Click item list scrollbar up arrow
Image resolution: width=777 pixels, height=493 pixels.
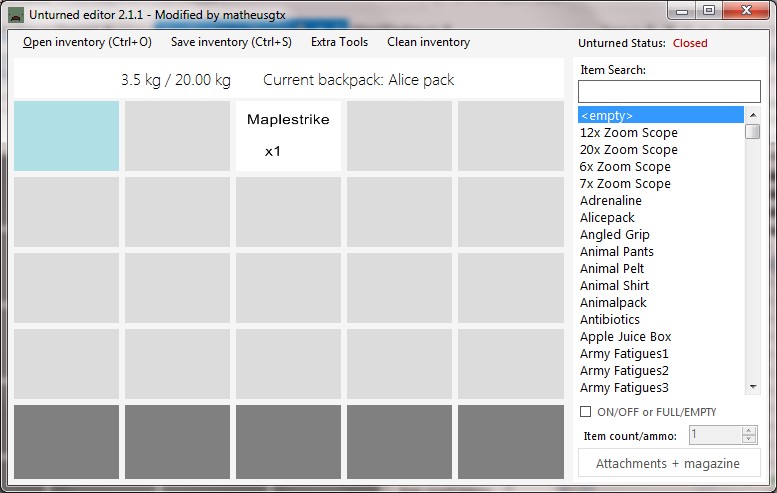753,114
